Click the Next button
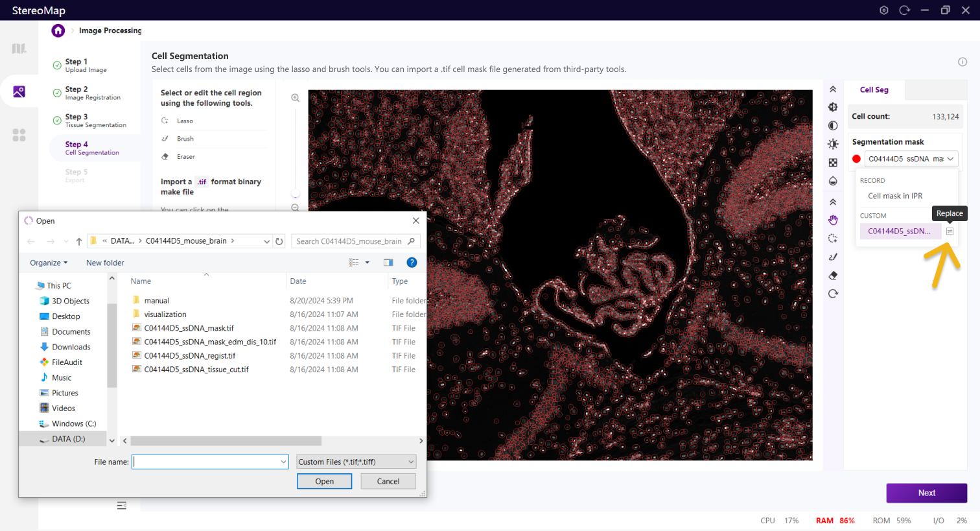This screenshot has width=980, height=531. click(x=926, y=493)
